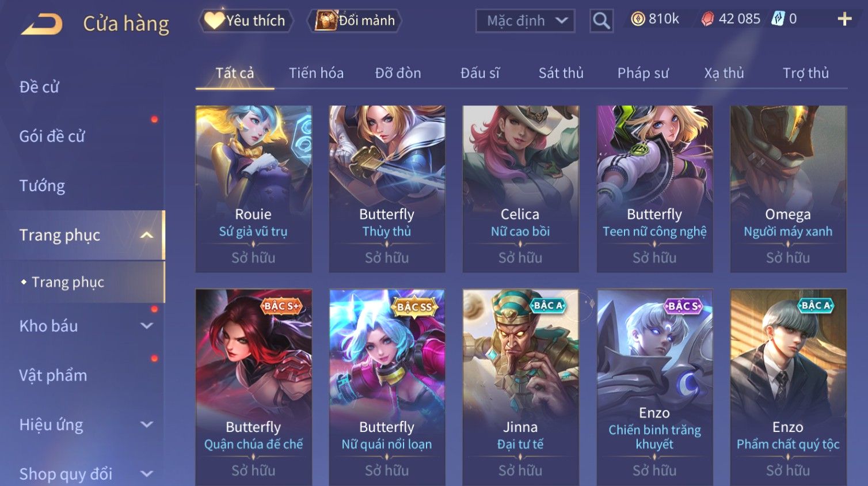This screenshot has height=486, width=868.
Task: Click the blue voucher currency icon
Action: (x=778, y=19)
